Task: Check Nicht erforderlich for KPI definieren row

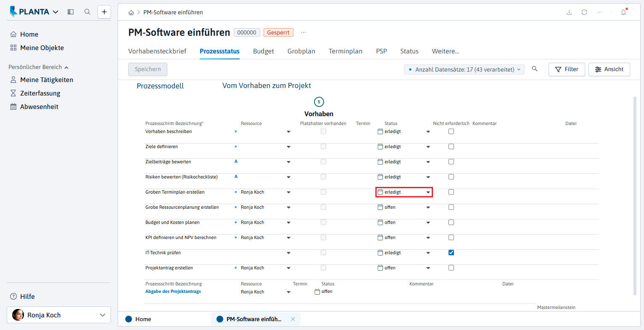Action: (x=451, y=237)
